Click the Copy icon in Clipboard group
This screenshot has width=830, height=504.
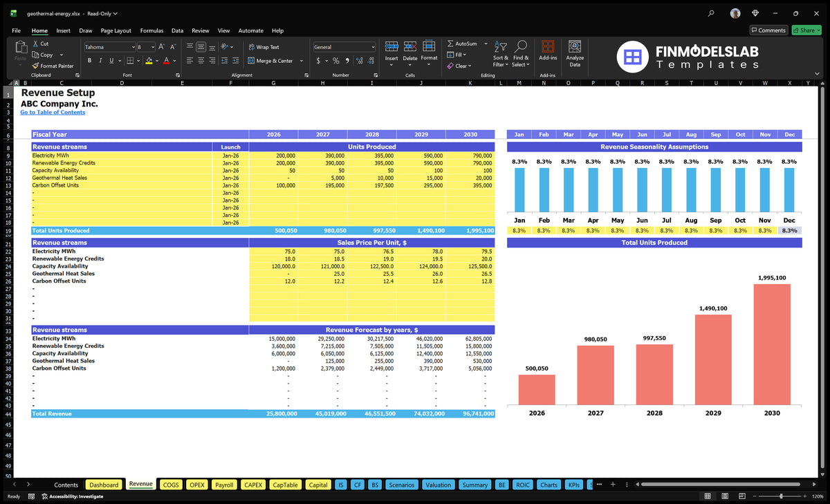[35, 55]
